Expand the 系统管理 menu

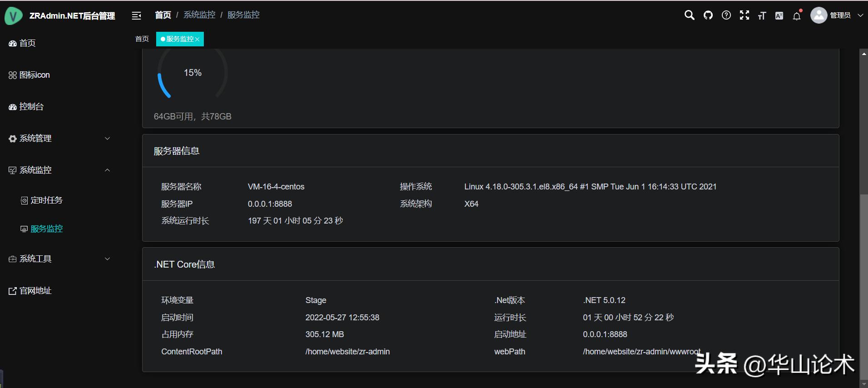pos(59,139)
